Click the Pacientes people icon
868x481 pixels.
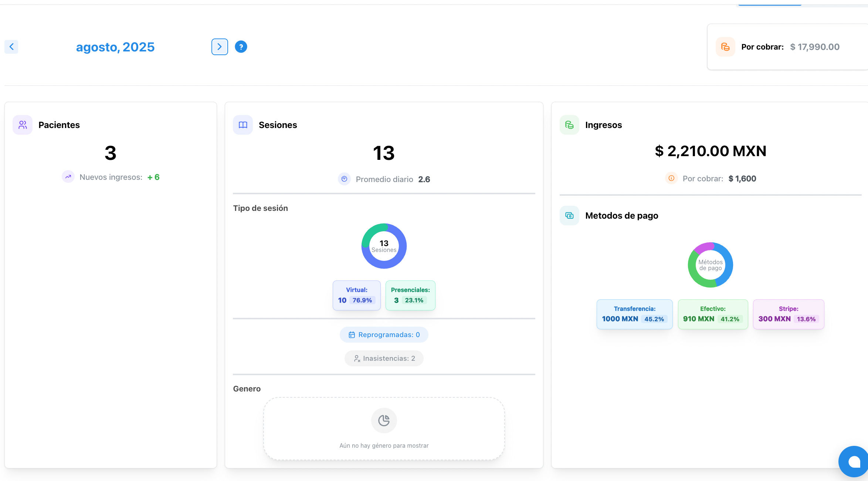[x=23, y=125]
